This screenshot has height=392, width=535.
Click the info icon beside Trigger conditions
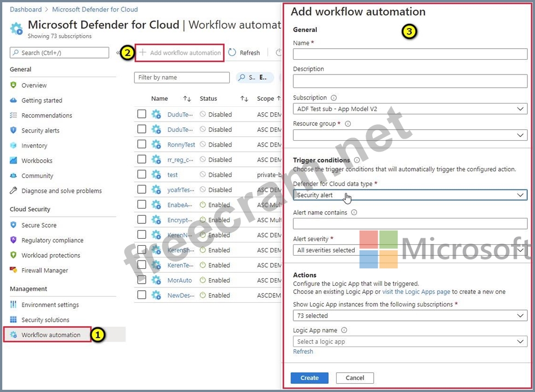click(356, 160)
